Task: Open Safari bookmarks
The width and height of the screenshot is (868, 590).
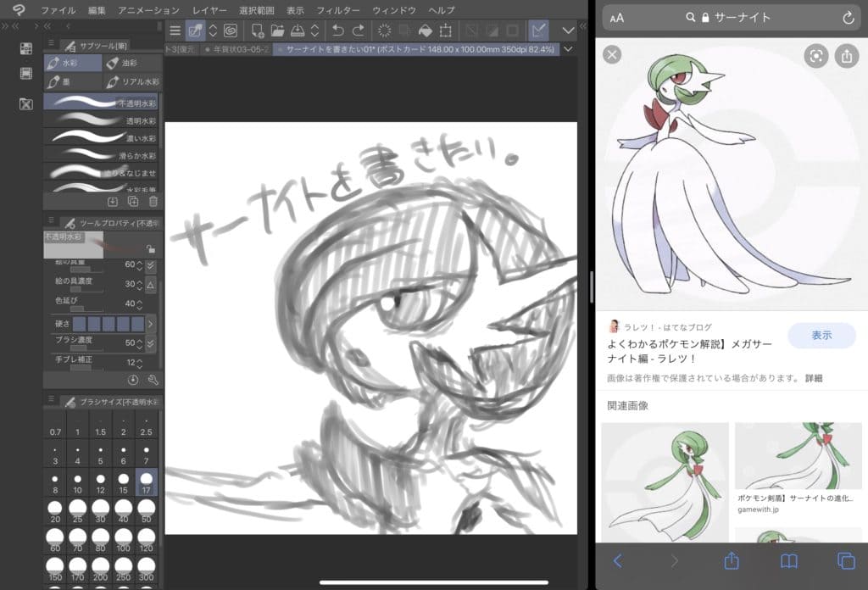Action: [x=789, y=561]
